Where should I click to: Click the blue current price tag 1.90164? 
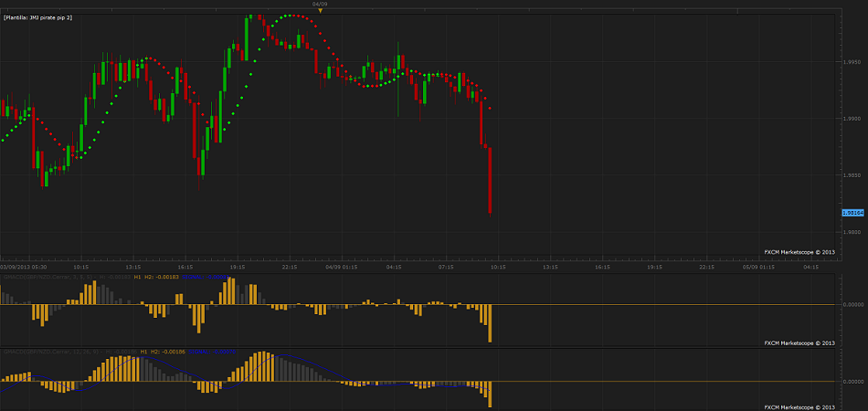click(x=852, y=212)
